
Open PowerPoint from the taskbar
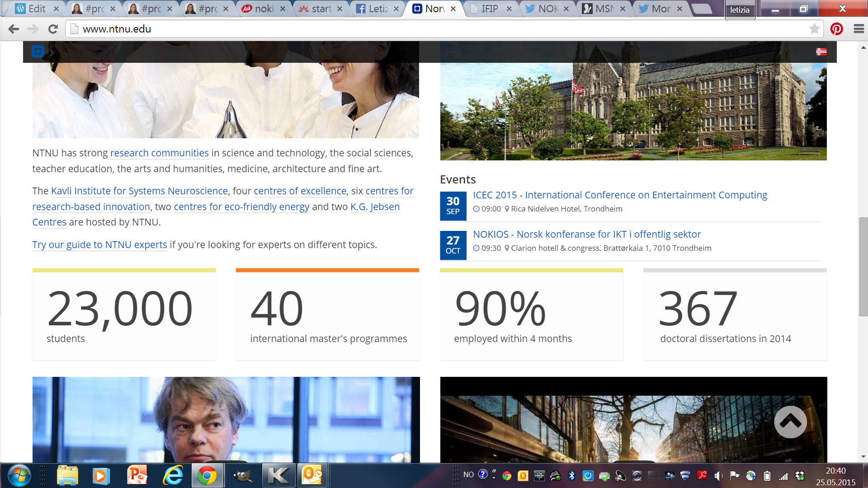pos(137,475)
